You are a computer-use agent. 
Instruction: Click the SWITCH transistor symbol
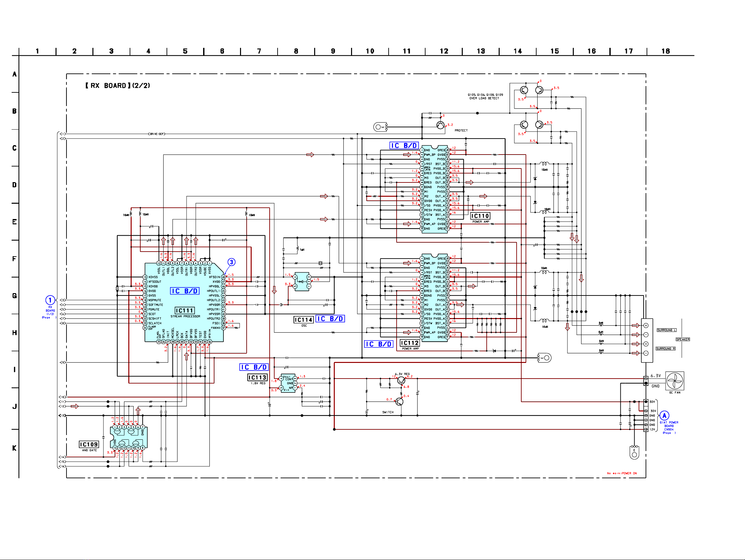[x=399, y=401]
